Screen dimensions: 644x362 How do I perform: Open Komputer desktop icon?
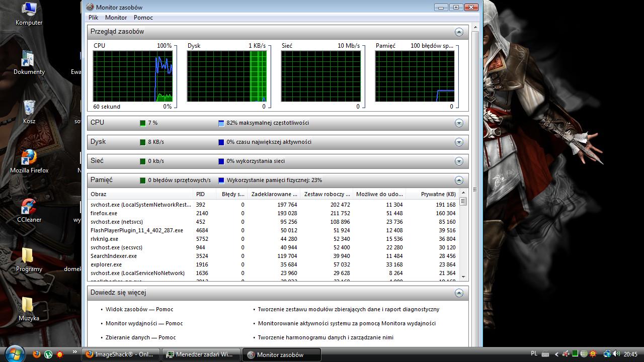[x=29, y=14]
